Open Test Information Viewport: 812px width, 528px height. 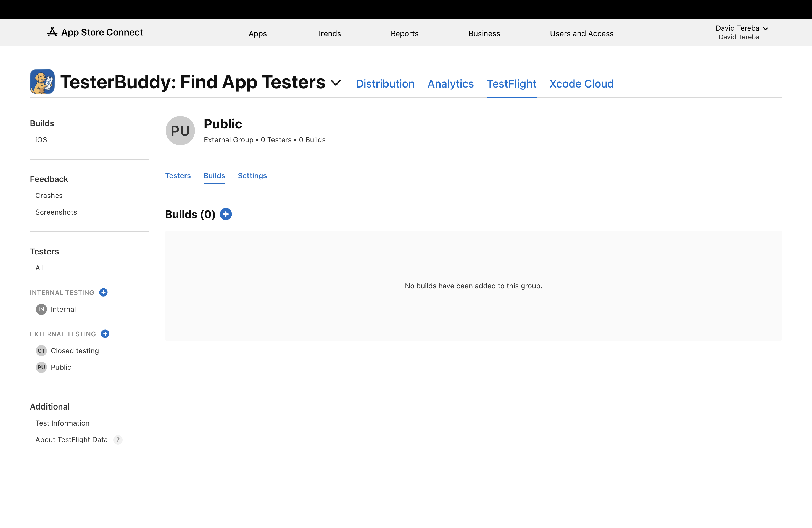(62, 423)
